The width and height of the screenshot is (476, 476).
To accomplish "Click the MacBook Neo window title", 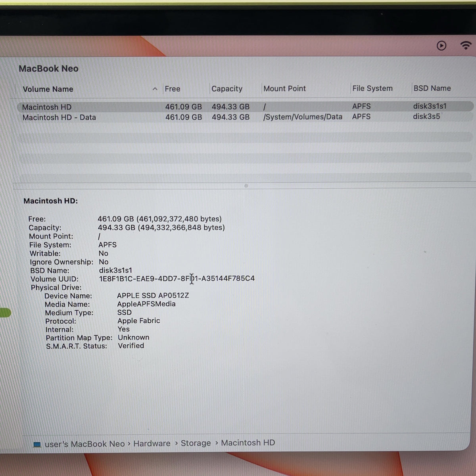I will (49, 69).
